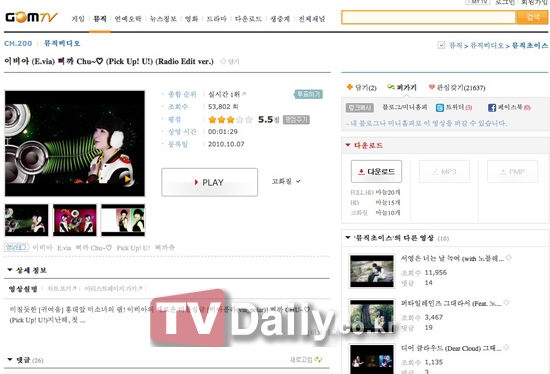Open the 고화질 quality dropdown
Viewport: 550px width, 374px height.
pyautogui.click(x=286, y=181)
